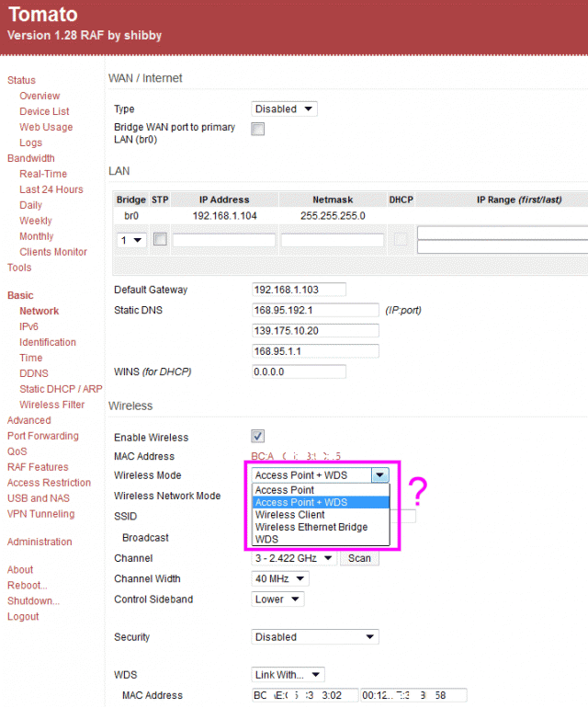
Task: Open the DDNS settings page
Action: pyautogui.click(x=34, y=373)
